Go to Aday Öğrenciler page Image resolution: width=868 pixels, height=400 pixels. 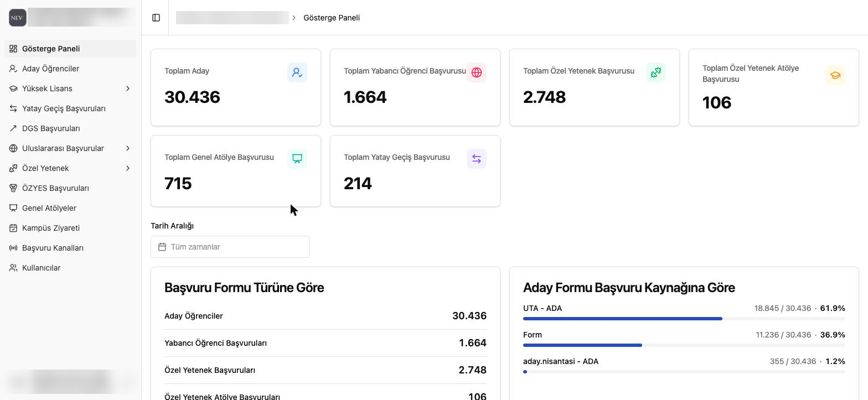pyautogui.click(x=71, y=69)
